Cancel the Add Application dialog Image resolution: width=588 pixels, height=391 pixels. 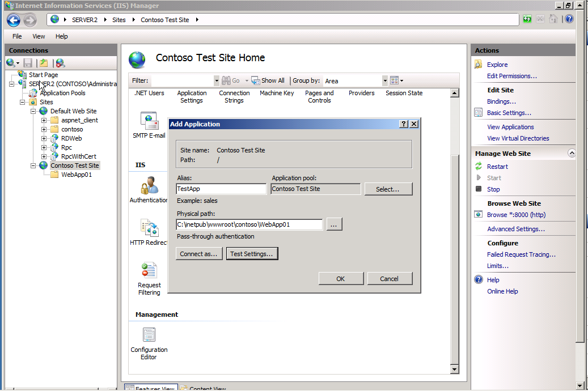click(389, 279)
